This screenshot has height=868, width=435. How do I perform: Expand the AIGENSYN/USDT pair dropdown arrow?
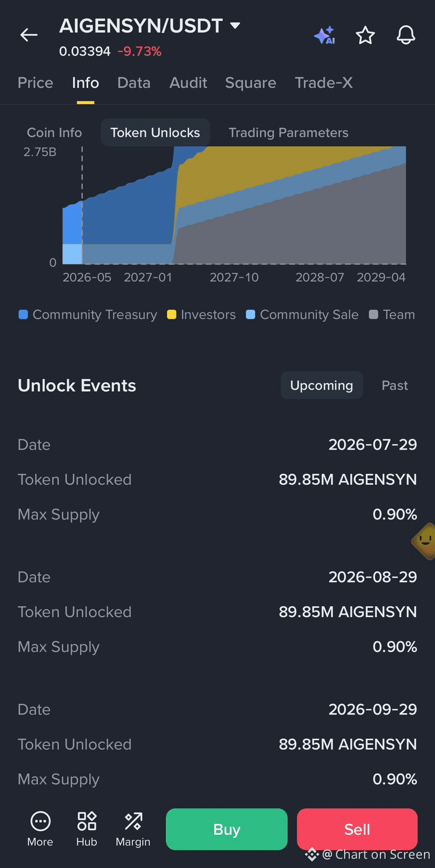(235, 25)
